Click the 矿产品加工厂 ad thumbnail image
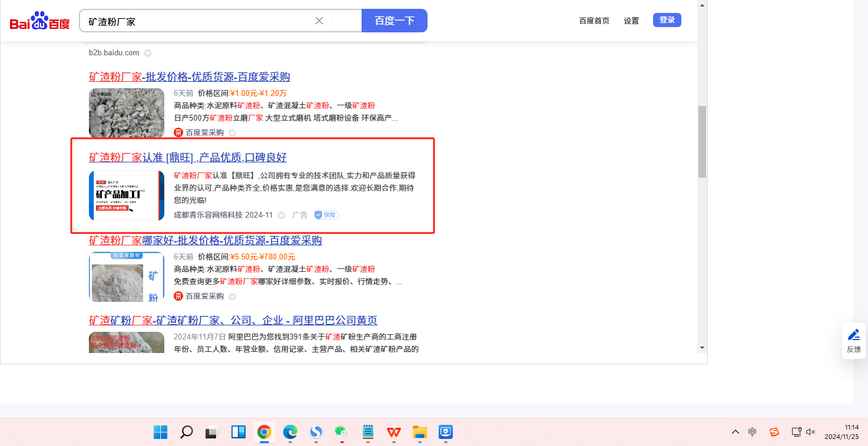868x446 pixels. [127, 195]
